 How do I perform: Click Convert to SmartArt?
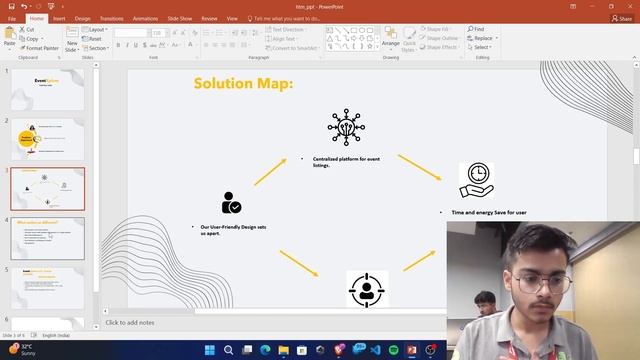(292, 48)
